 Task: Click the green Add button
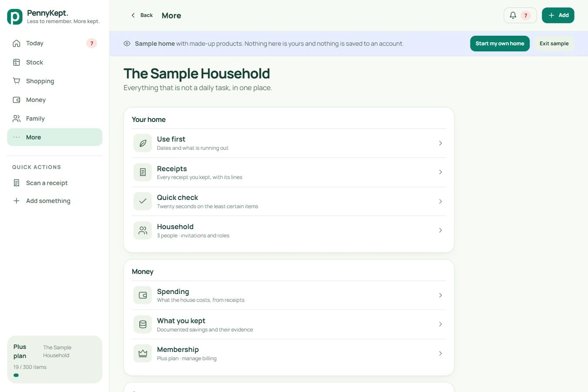pos(558,15)
